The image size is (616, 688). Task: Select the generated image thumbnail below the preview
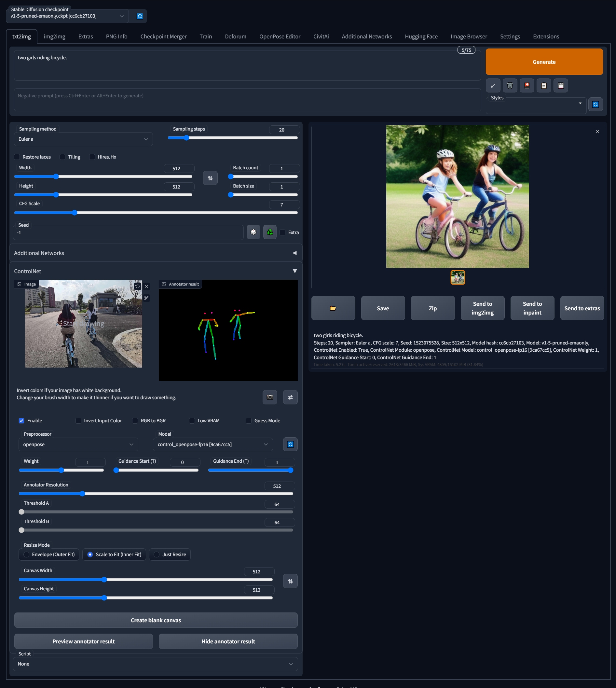click(x=458, y=277)
